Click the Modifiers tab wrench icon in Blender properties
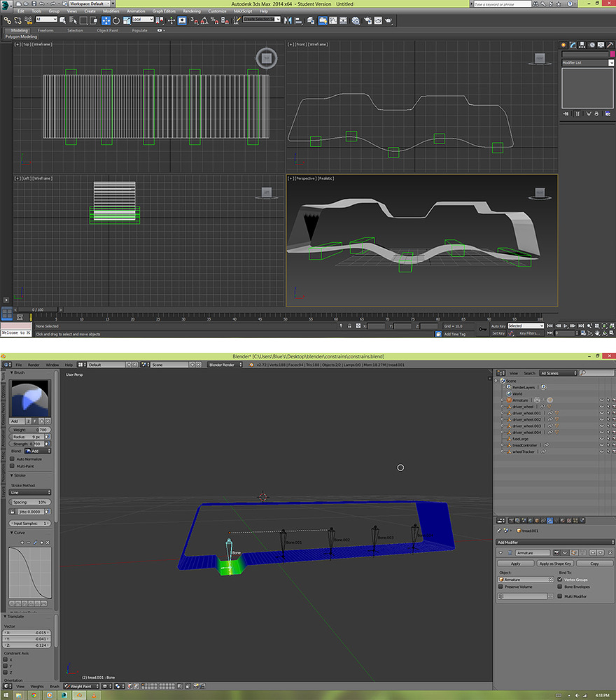The width and height of the screenshot is (616, 700). (549, 521)
